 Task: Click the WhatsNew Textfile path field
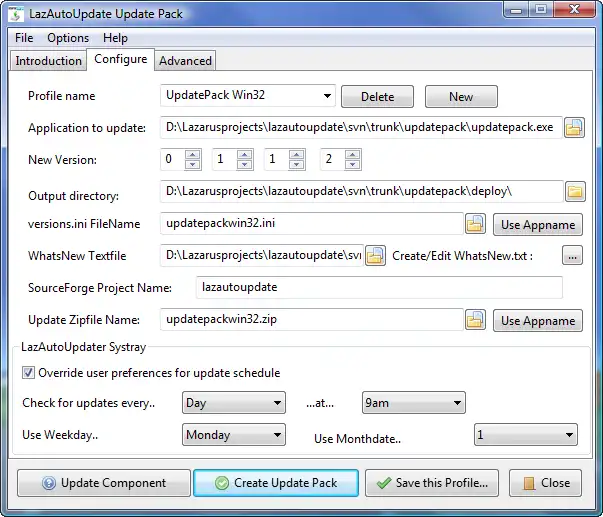(x=262, y=255)
